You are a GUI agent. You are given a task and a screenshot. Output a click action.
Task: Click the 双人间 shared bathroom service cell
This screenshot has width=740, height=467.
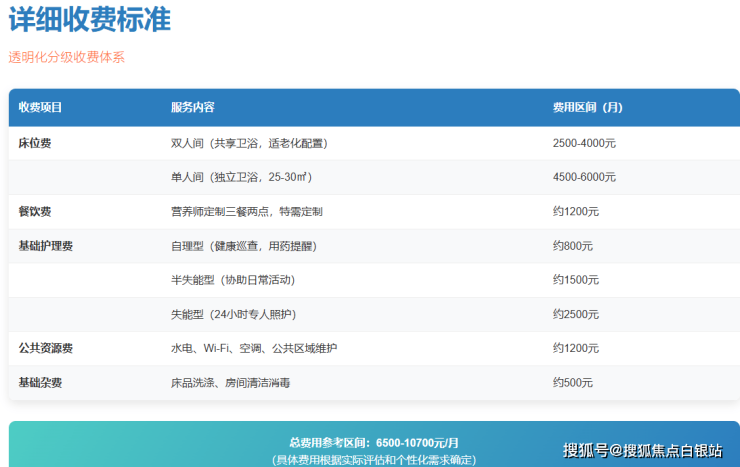249,143
